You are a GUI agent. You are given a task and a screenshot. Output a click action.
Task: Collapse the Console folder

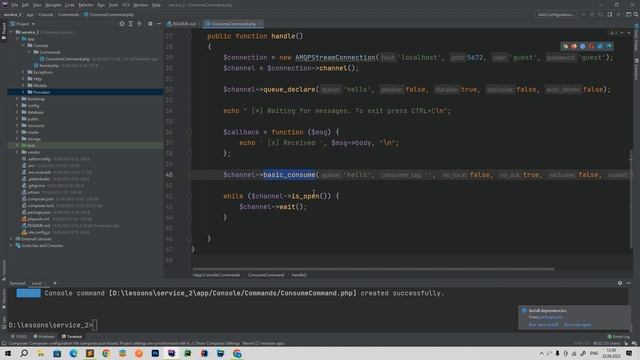coord(23,45)
